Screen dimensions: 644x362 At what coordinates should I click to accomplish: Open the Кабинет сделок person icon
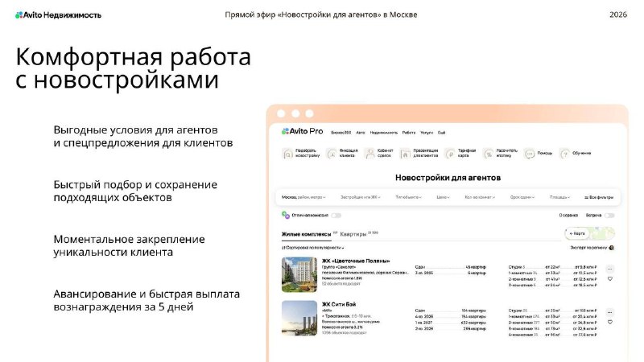[x=369, y=154]
